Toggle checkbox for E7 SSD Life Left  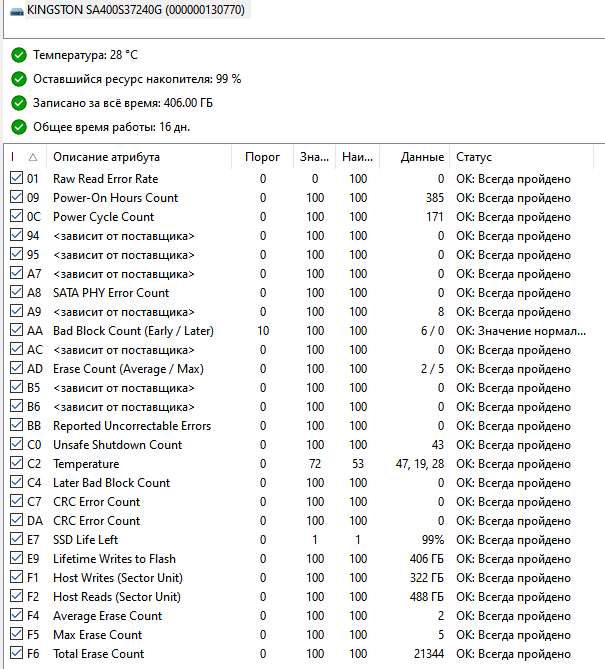16,539
